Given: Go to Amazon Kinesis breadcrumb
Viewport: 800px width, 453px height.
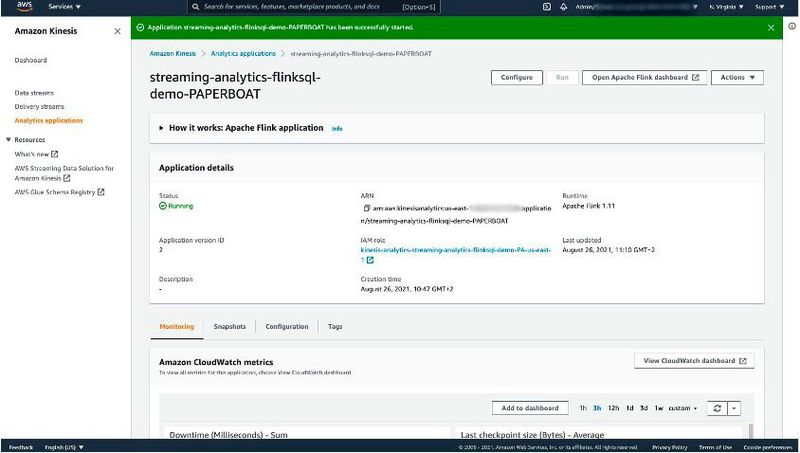Looking at the screenshot, I should (172, 54).
